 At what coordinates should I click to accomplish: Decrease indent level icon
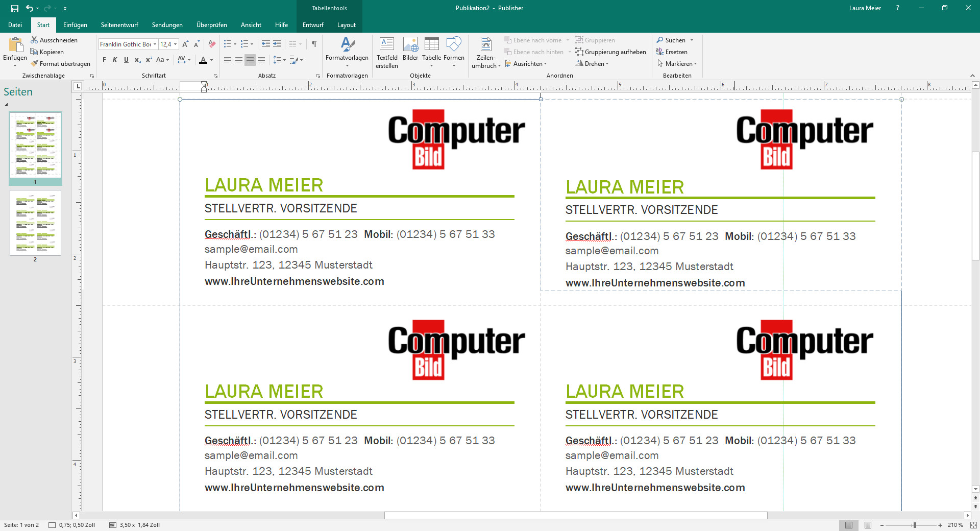[x=266, y=44]
